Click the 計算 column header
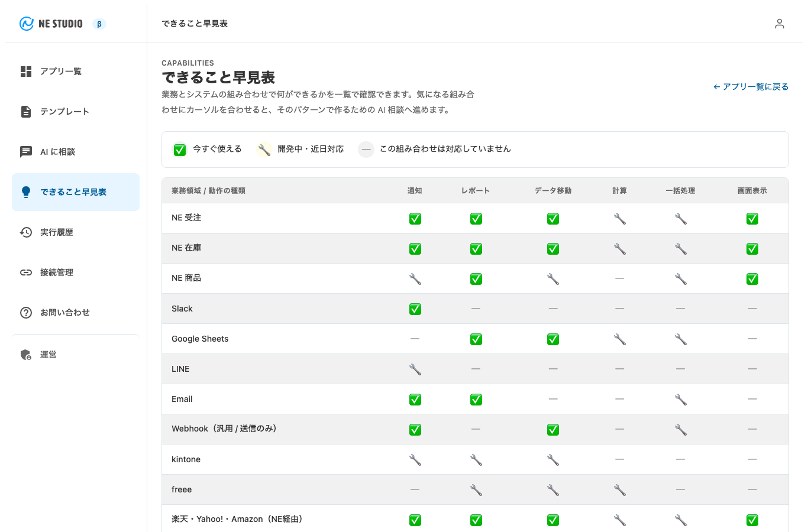Screen dimensions: 808x532 (620, 191)
